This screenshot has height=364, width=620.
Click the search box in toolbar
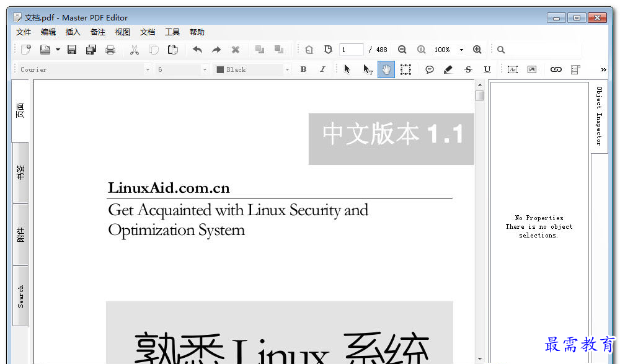tap(539, 50)
